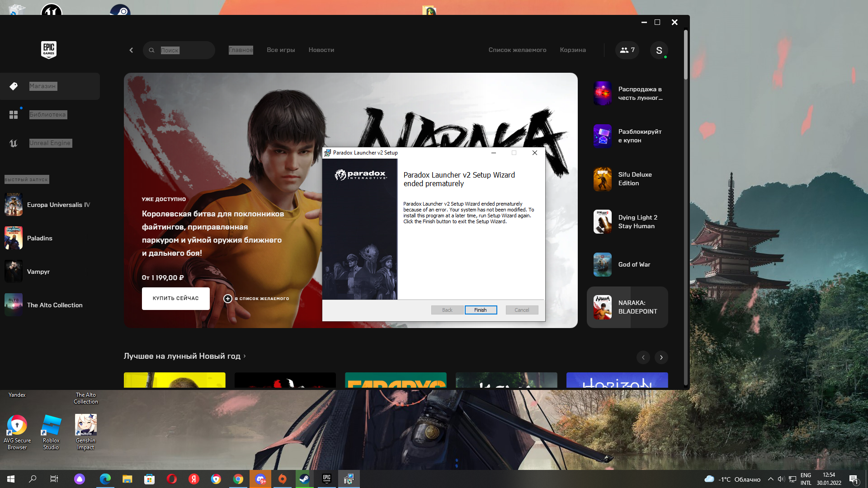Click the Epic Games logo in the launcher
This screenshot has height=488, width=868.
49,50
